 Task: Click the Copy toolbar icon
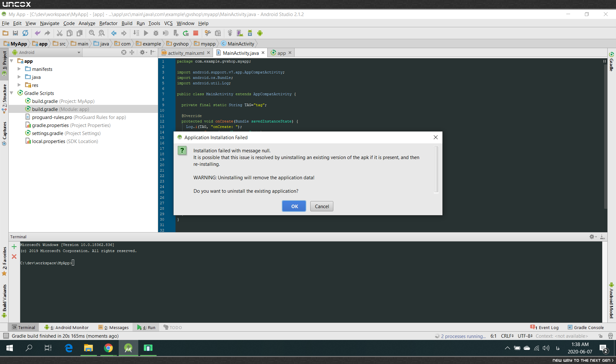[70, 33]
